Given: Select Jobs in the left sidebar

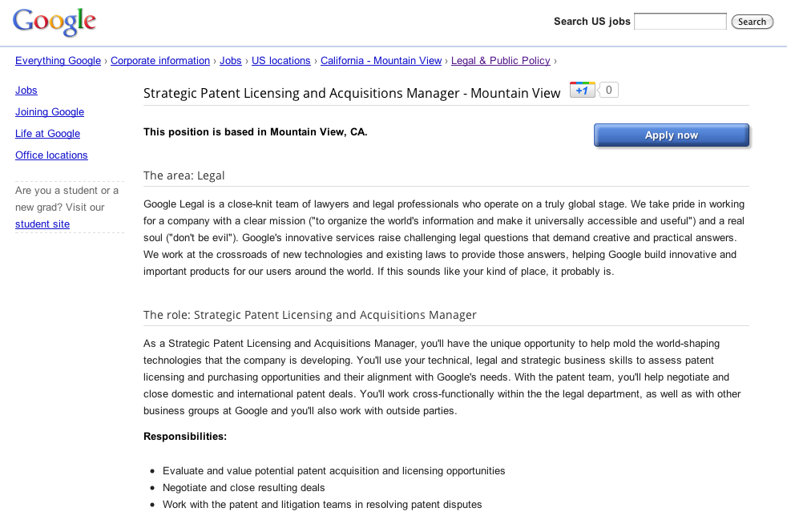Looking at the screenshot, I should (26, 91).
